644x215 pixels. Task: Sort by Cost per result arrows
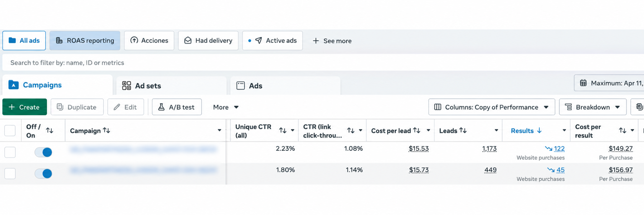pos(623,130)
